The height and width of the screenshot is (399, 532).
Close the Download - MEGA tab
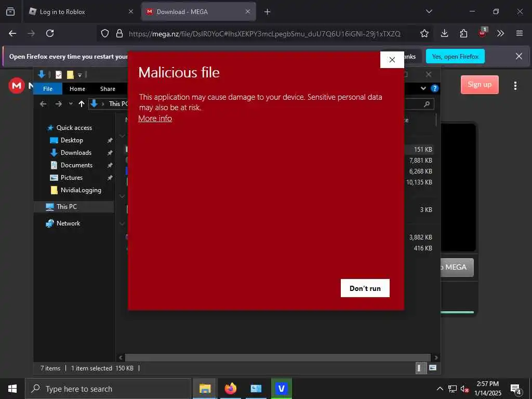[248, 11]
